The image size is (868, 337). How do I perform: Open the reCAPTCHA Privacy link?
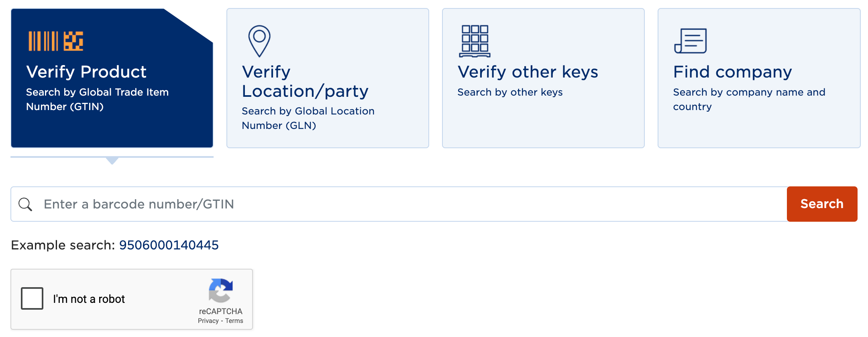tap(208, 321)
